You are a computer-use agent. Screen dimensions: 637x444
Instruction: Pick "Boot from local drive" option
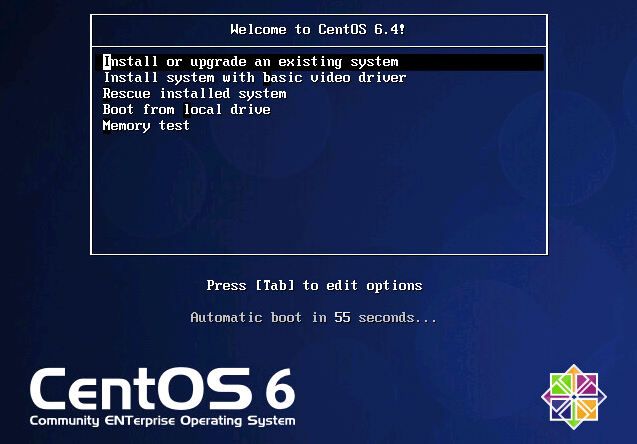tap(186, 109)
